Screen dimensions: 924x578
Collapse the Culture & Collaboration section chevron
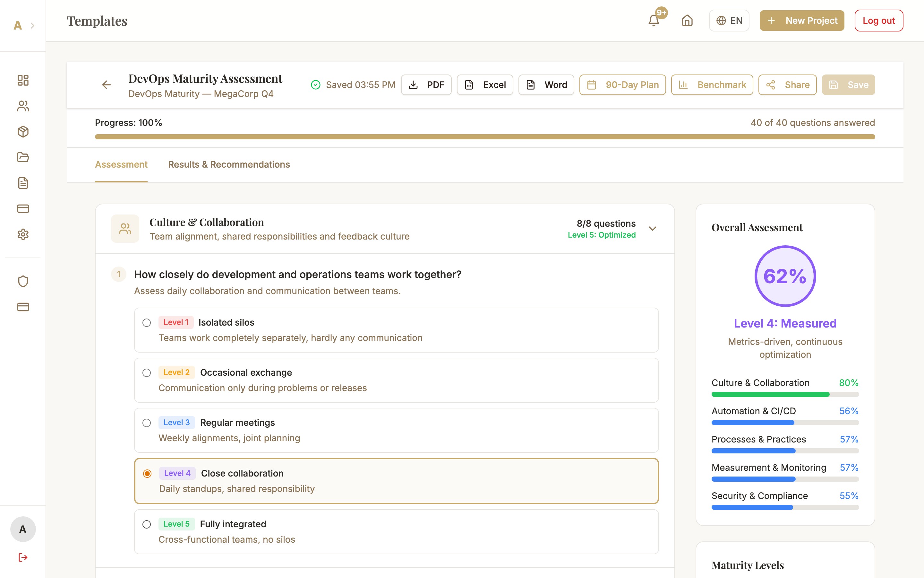tap(653, 229)
